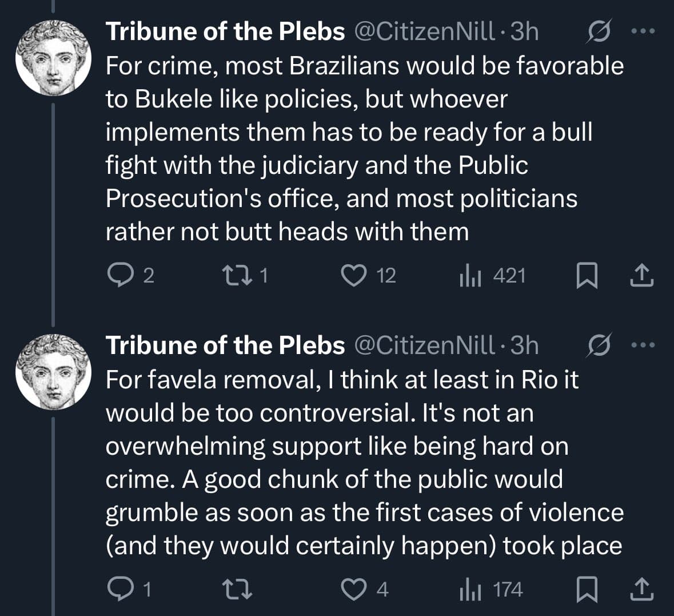Like the tweet with 4 likes
The width and height of the screenshot is (674, 616).
[x=353, y=590]
